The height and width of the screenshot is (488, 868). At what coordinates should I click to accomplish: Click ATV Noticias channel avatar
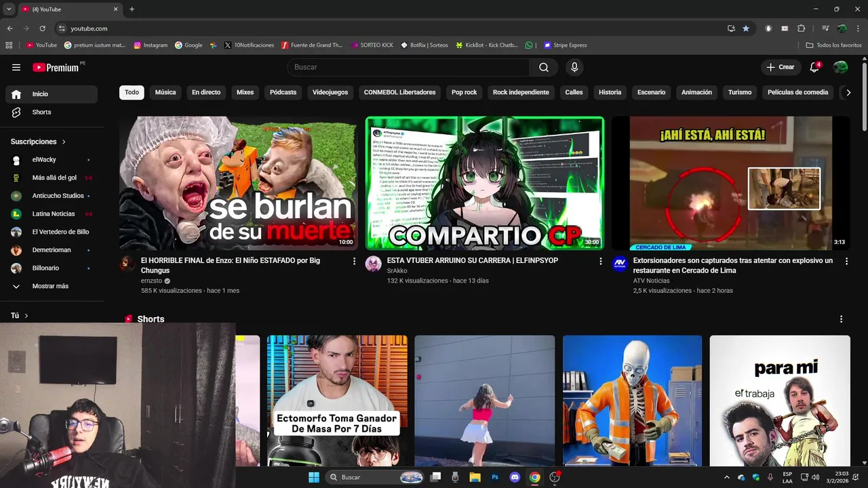620,264
